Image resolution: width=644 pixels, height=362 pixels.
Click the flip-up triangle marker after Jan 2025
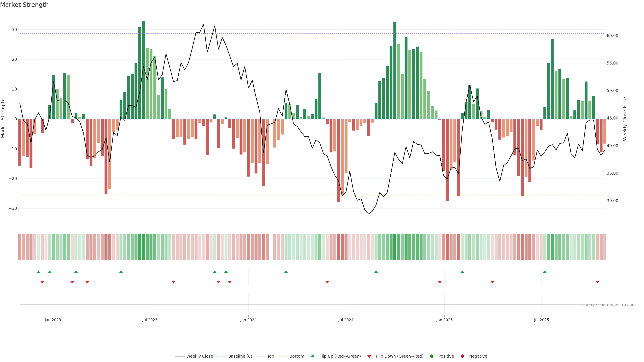462,272
